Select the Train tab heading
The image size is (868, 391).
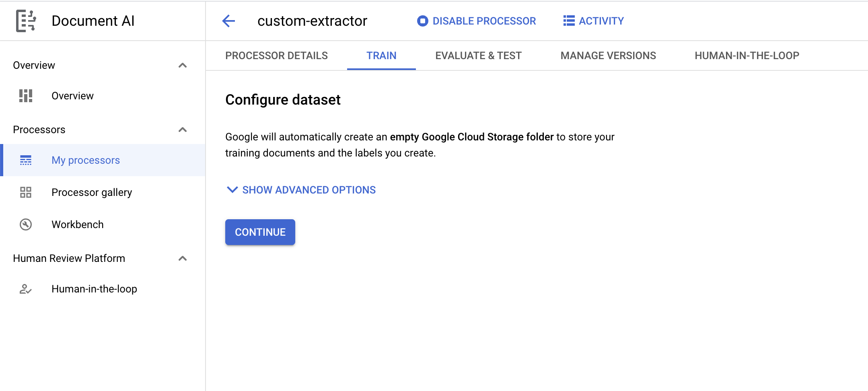[x=381, y=56]
